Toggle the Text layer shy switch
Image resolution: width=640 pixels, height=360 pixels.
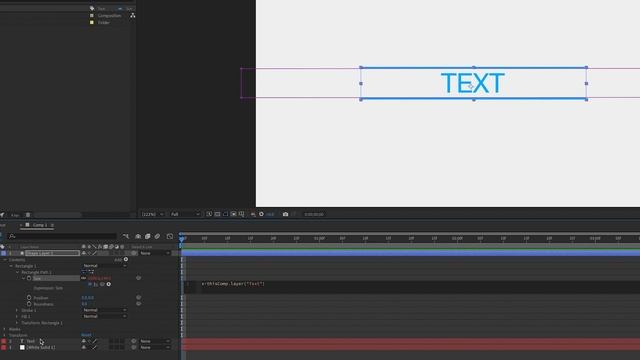coord(84,341)
